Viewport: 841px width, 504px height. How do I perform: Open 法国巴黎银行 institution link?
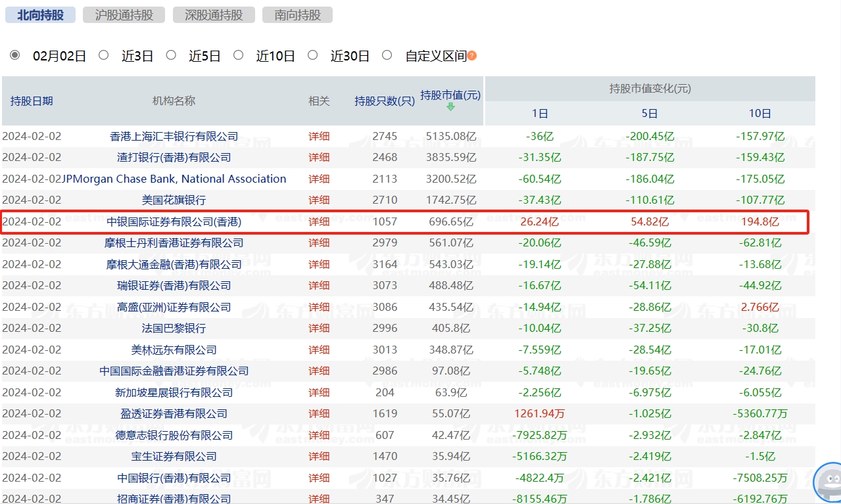coord(174,328)
